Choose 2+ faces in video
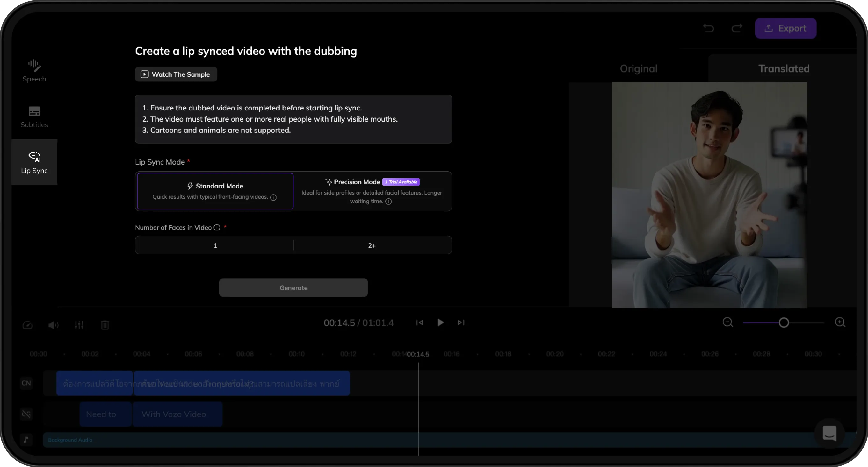 pyautogui.click(x=372, y=245)
